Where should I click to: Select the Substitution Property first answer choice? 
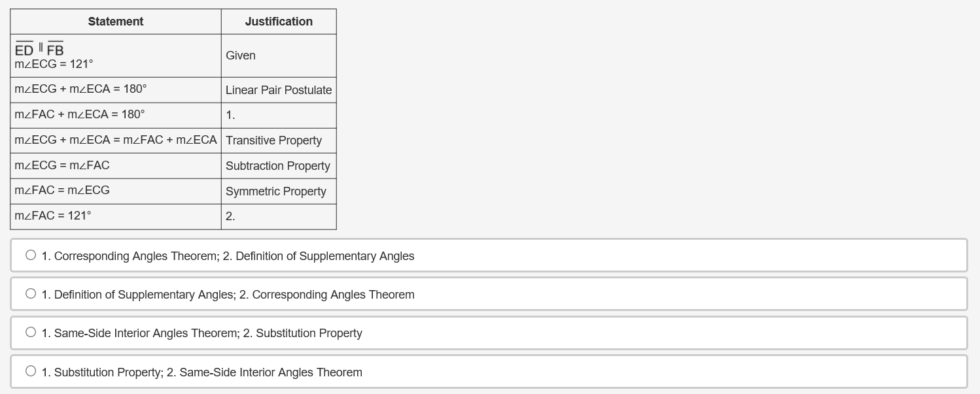[x=30, y=370]
